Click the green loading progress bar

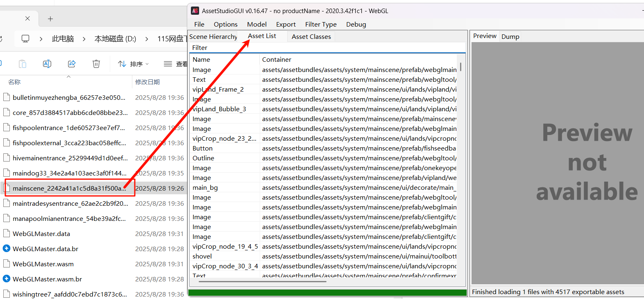327,292
